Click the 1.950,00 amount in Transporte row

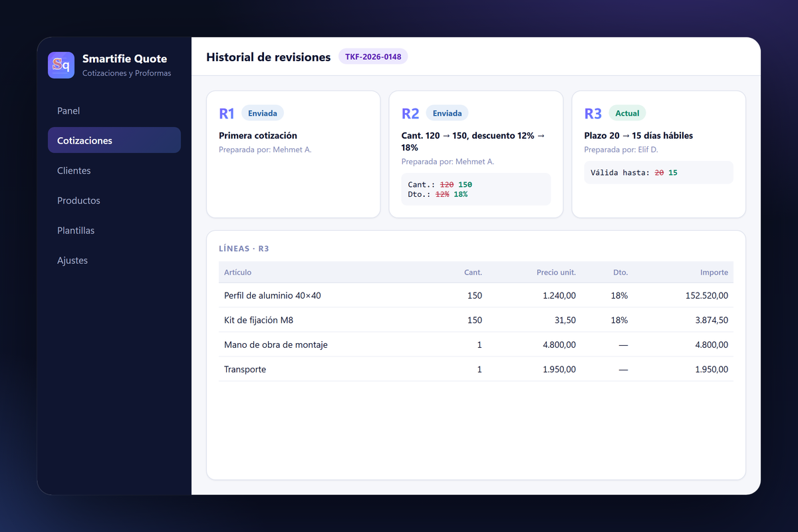[712, 369]
